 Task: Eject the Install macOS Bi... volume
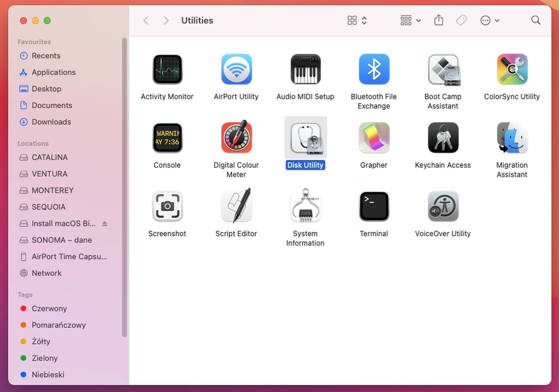(x=105, y=224)
